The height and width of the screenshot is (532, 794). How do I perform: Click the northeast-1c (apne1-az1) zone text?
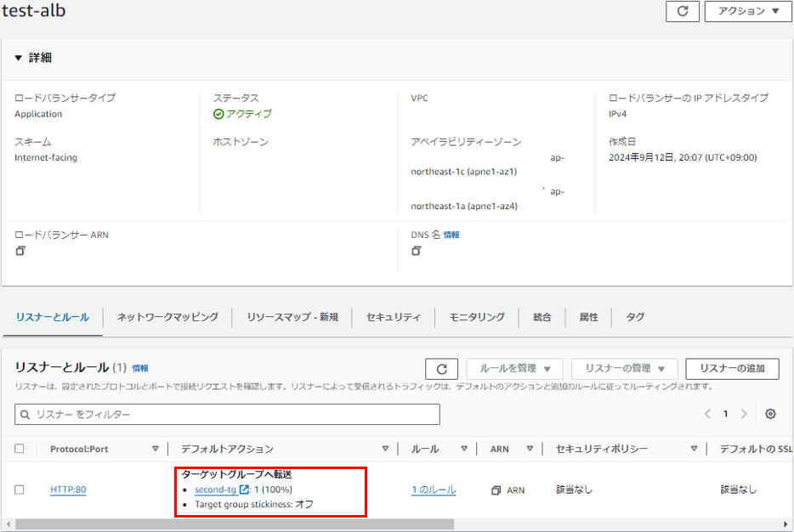pos(464,172)
